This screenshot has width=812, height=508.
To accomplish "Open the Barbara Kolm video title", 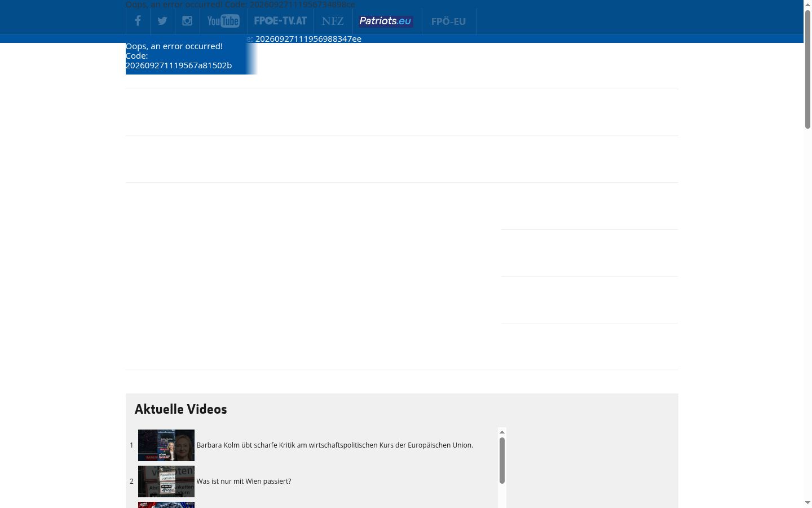I will (335, 445).
